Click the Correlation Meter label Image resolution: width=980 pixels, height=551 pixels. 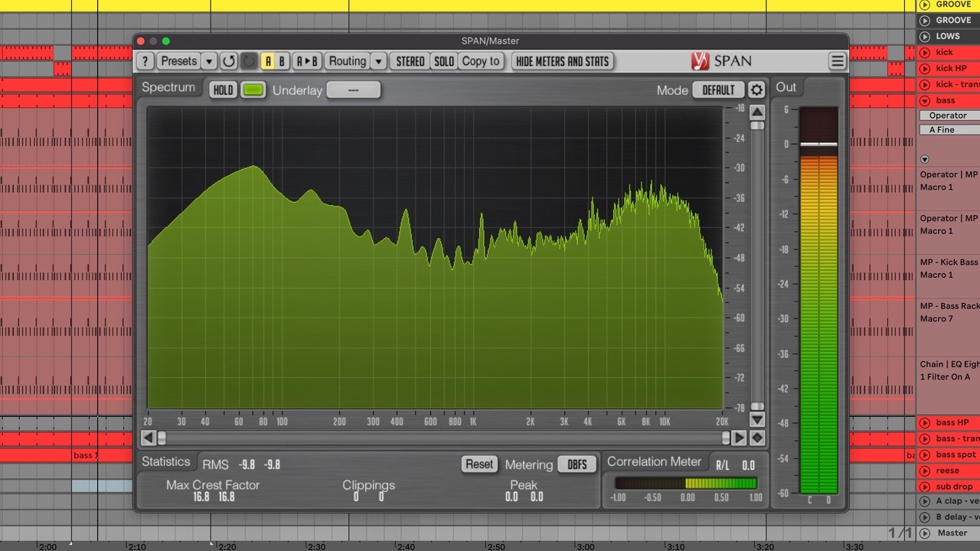(x=654, y=461)
